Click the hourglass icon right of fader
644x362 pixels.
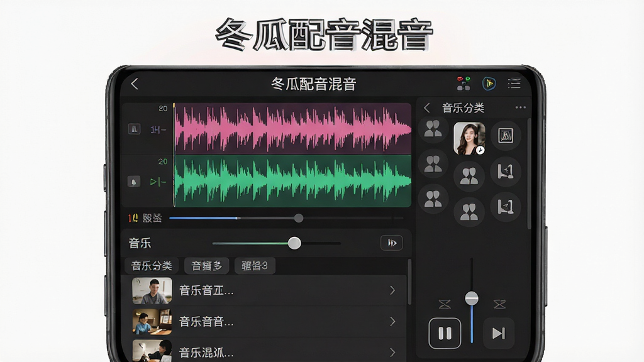click(499, 304)
